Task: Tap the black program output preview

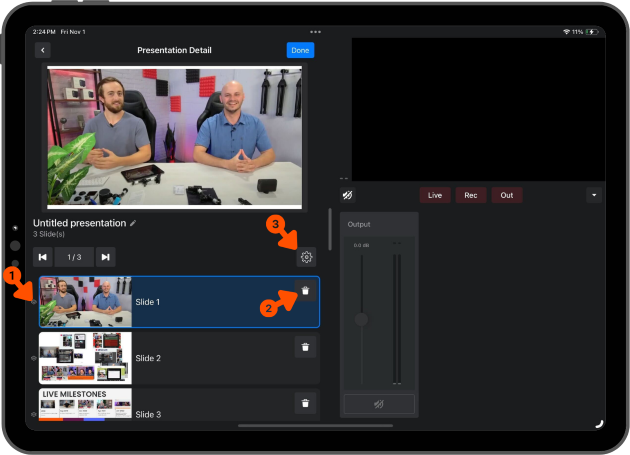Action: click(x=479, y=109)
